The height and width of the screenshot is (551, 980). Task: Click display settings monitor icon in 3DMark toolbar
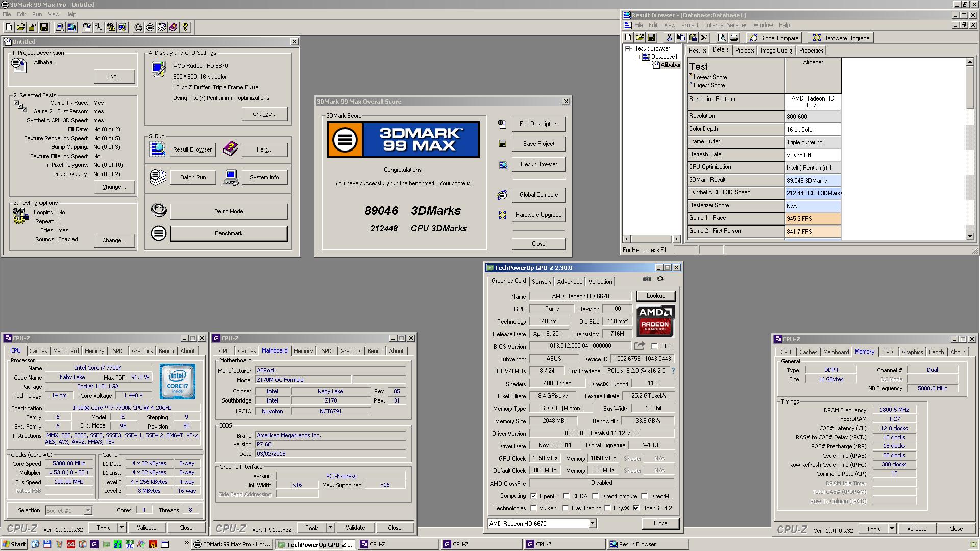pos(122,28)
